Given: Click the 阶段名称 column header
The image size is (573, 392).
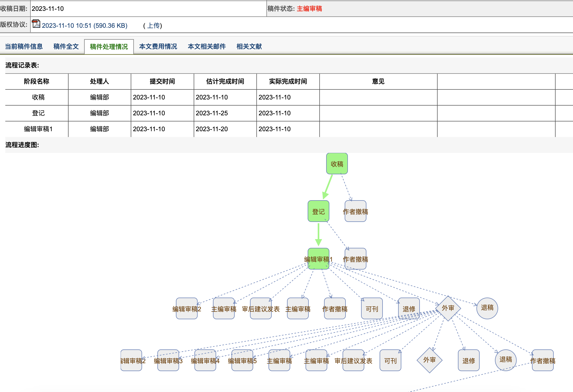Looking at the screenshot, I should pos(37,81).
